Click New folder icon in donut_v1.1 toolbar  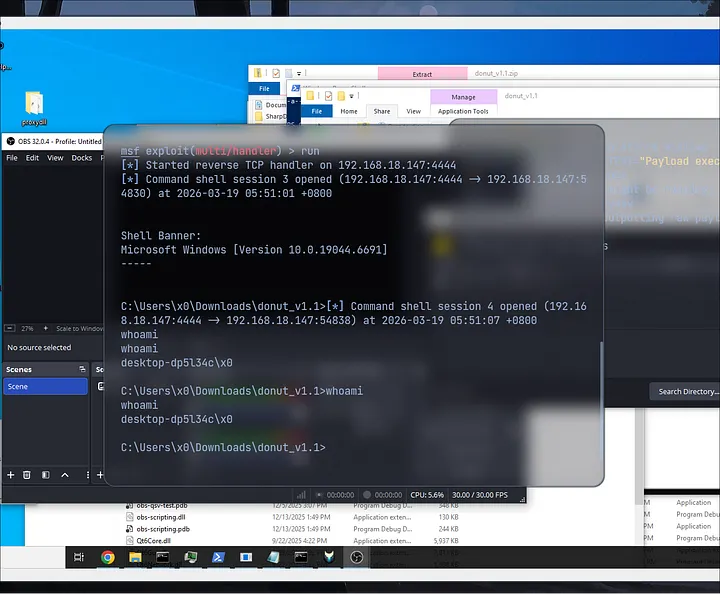341,95
